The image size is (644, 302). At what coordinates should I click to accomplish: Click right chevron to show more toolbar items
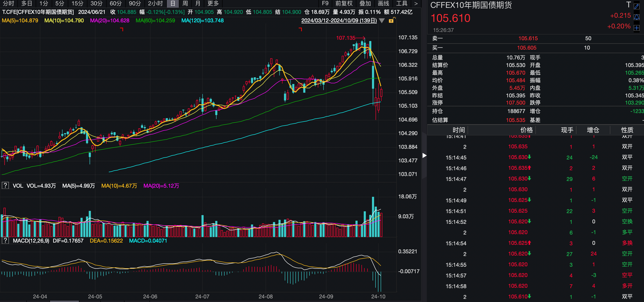pyautogui.click(x=416, y=4)
